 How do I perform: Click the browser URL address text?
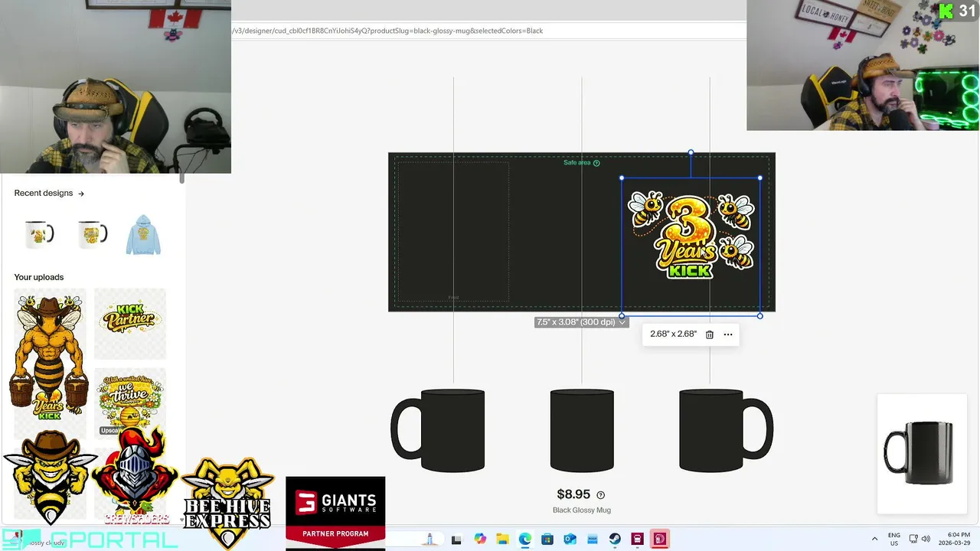387,31
